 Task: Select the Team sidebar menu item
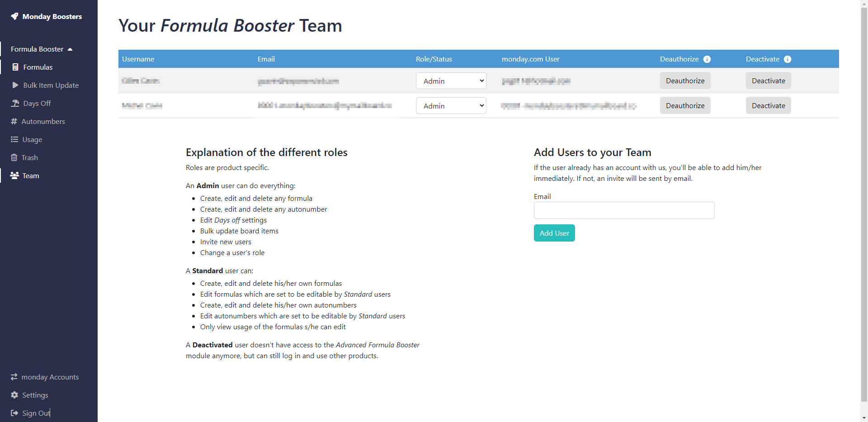[31, 175]
